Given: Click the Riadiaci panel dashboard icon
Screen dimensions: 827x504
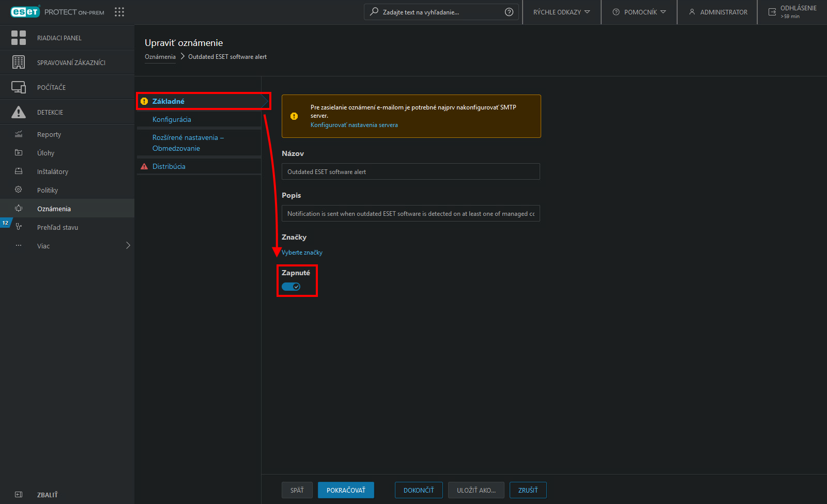Looking at the screenshot, I should [x=19, y=38].
